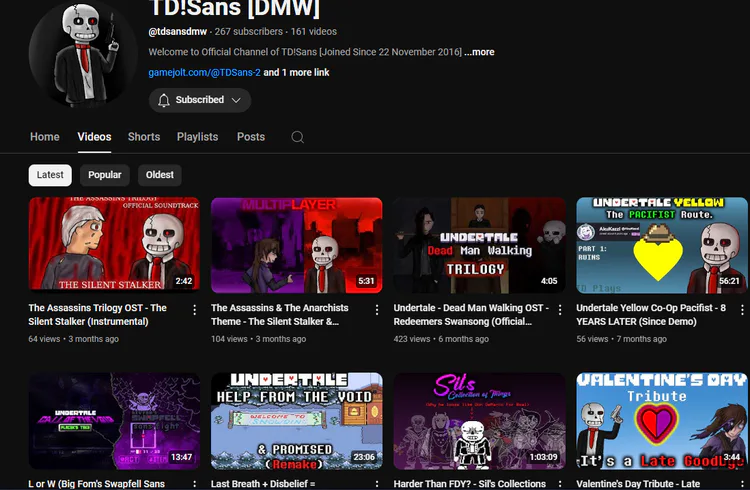Open options menu for Last Breath + Disbelief

[x=377, y=484]
